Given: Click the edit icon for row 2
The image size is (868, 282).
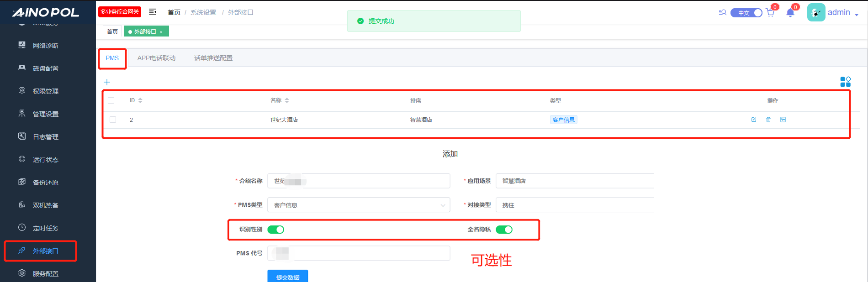Looking at the screenshot, I should pos(754,120).
